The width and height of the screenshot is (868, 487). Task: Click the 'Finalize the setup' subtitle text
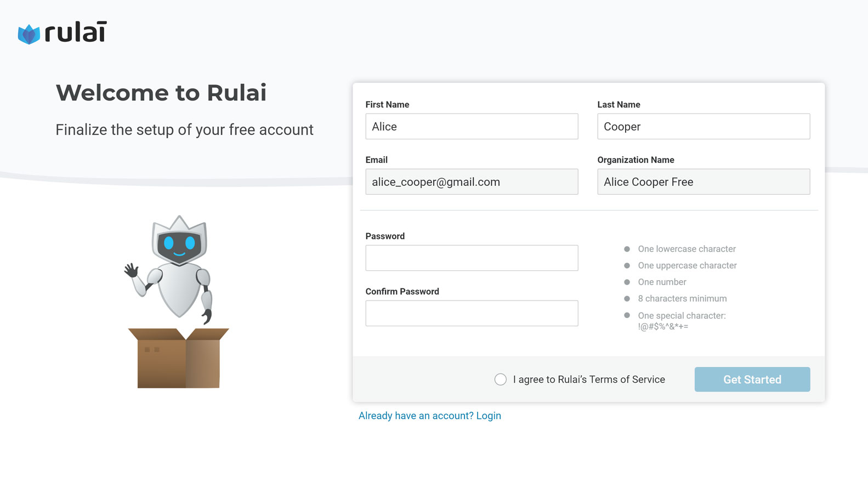[184, 130]
